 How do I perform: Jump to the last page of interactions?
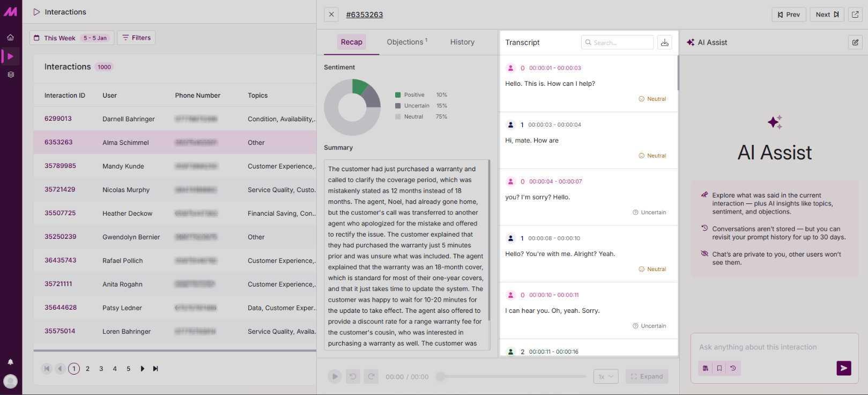click(x=155, y=369)
